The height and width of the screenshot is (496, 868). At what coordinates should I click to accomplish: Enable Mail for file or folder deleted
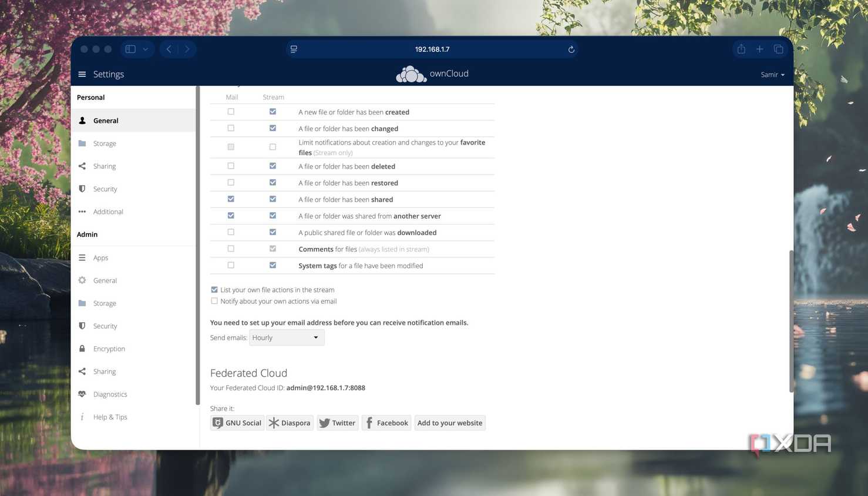[x=231, y=166]
